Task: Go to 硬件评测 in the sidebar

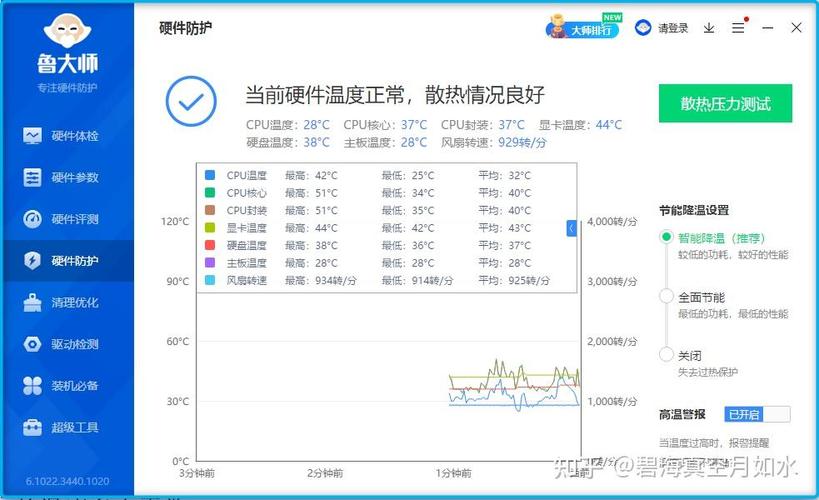Action: [66, 219]
